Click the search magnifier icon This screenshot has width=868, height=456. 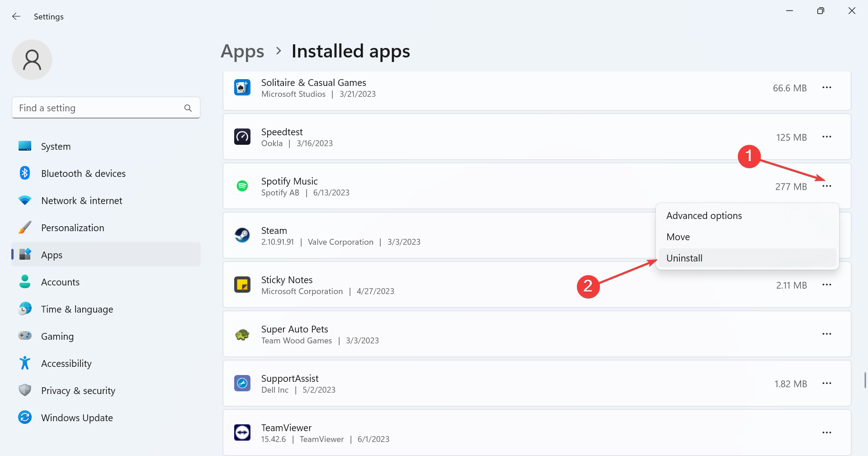(x=188, y=108)
